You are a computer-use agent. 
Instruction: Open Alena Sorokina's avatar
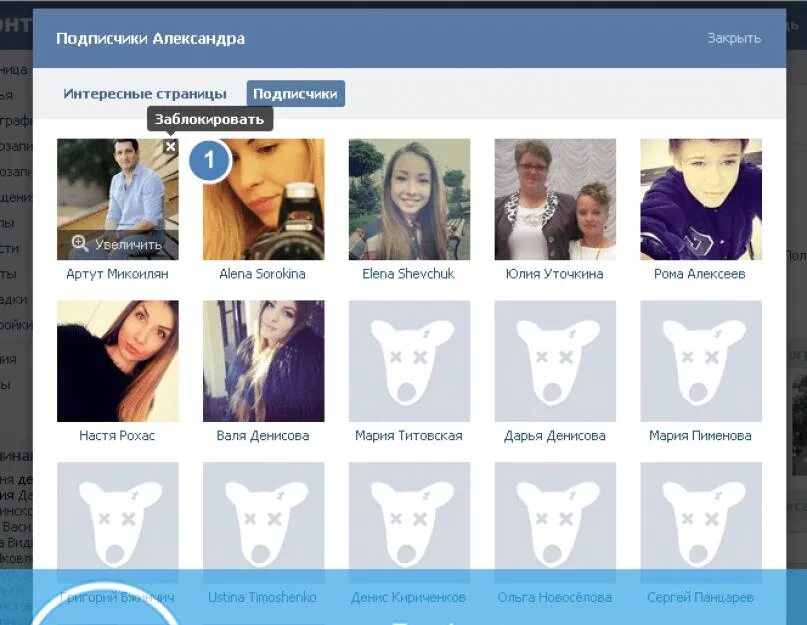tap(264, 199)
